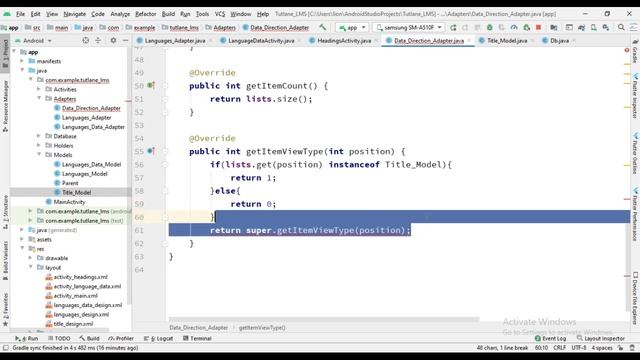Open the app run configuration dropdown
The image size is (640, 360).
[x=352, y=27]
